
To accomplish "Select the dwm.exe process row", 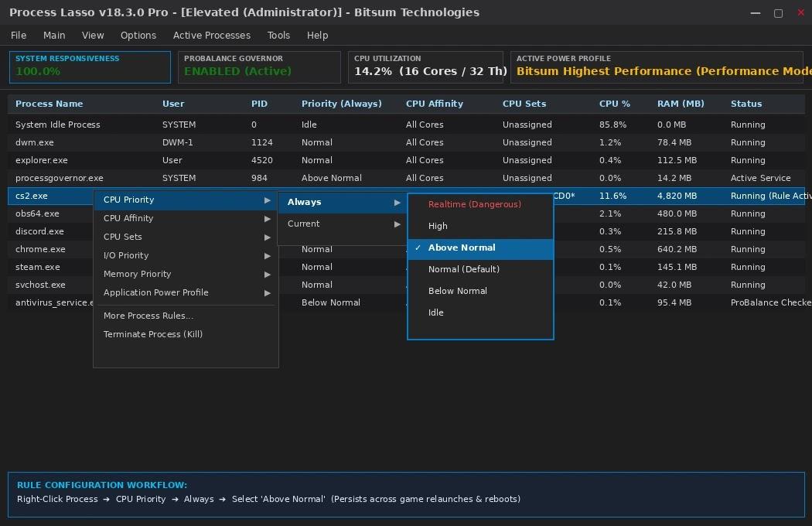I will tap(406, 142).
